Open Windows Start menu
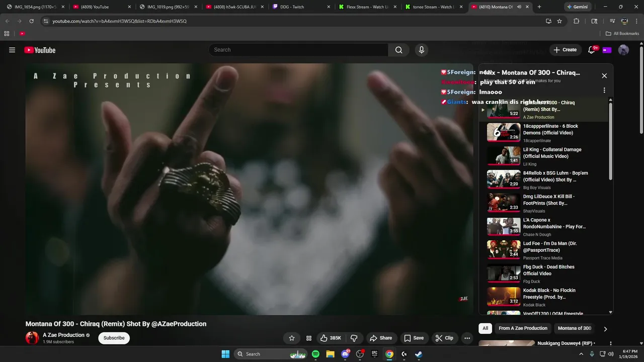Image resolution: width=644 pixels, height=362 pixels. (225, 354)
